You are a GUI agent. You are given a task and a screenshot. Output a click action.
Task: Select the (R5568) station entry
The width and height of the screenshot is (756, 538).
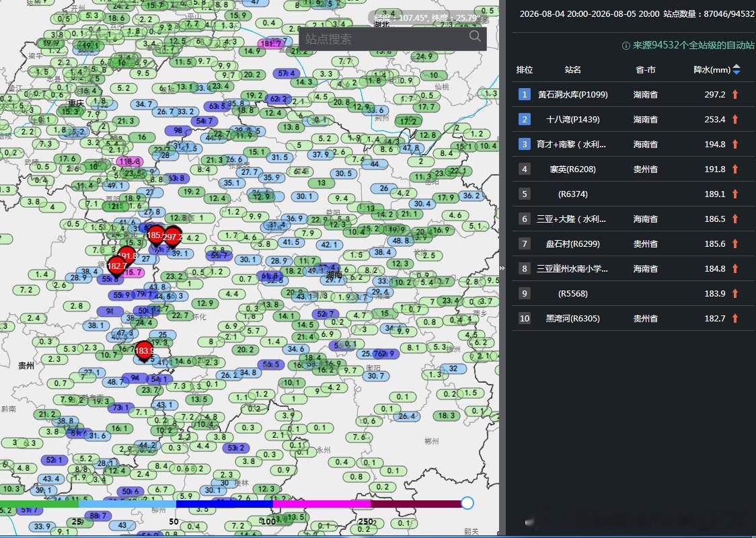573,294
